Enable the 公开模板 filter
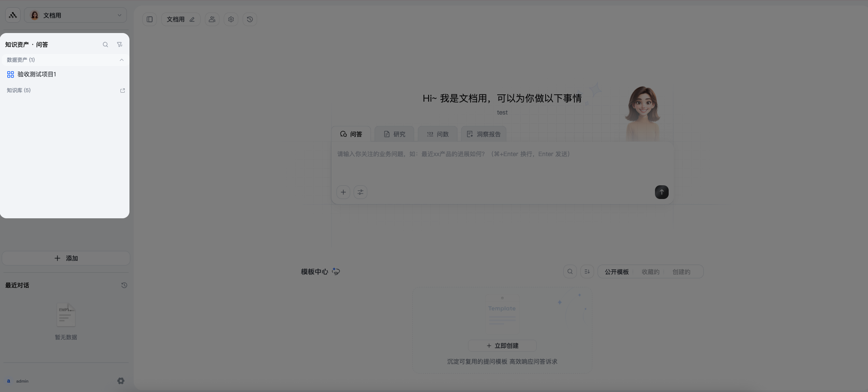868x392 pixels. point(616,271)
